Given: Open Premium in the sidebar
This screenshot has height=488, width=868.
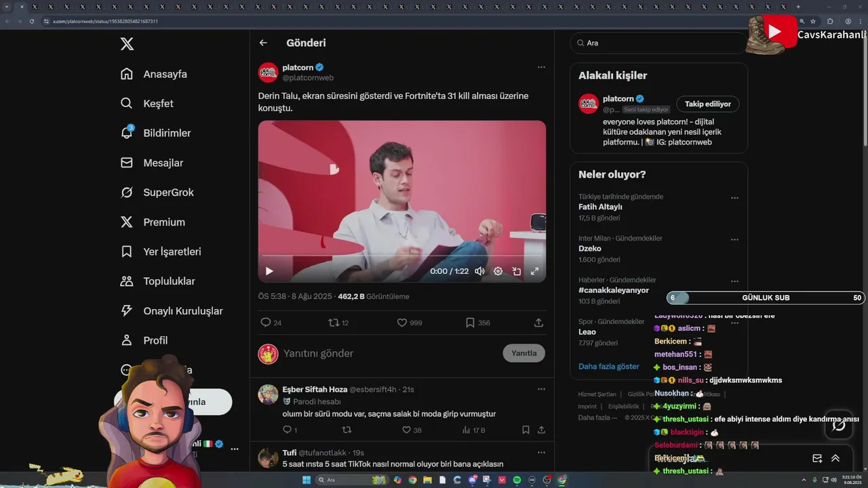Looking at the screenshot, I should (153, 222).
